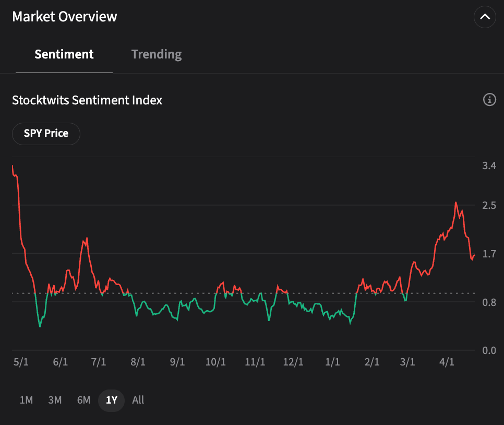Click the 9/1 date label

pyautogui.click(x=177, y=362)
